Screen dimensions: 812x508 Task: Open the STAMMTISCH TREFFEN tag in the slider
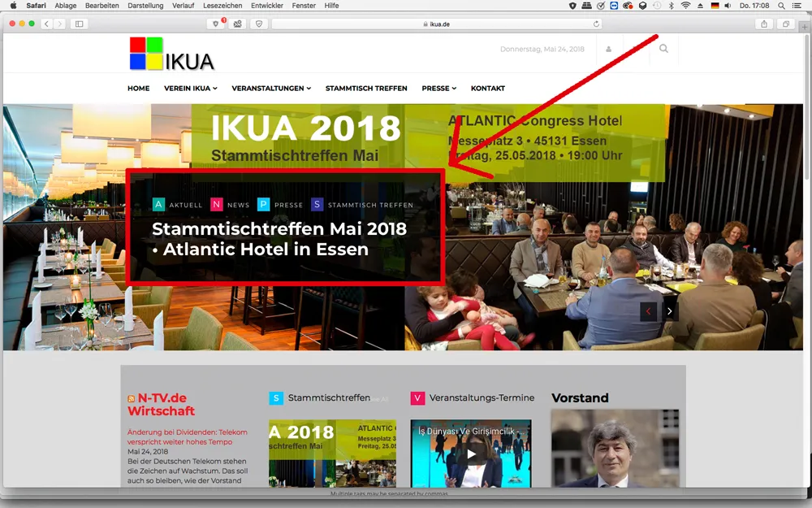pyautogui.click(x=362, y=205)
